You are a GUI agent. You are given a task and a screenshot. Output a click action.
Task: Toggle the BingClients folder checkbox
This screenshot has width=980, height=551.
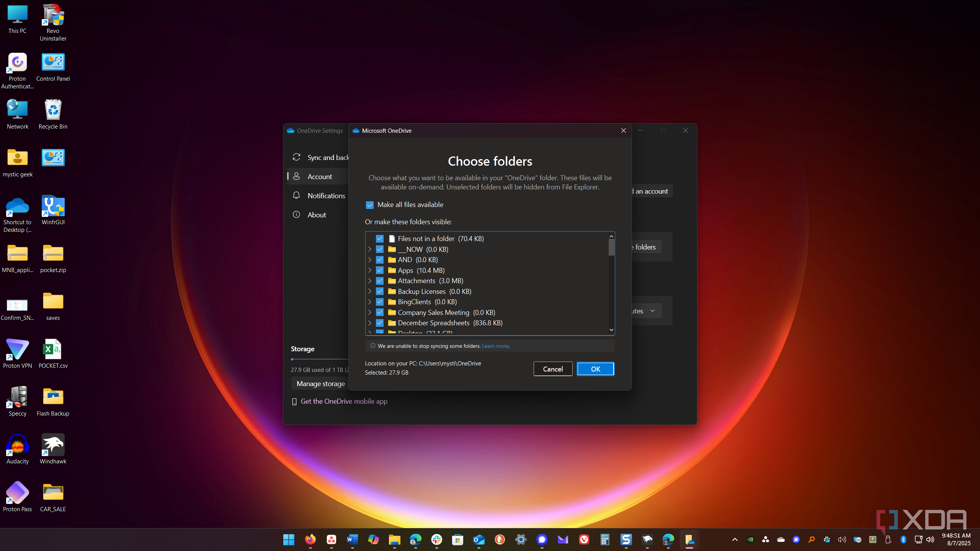click(380, 302)
